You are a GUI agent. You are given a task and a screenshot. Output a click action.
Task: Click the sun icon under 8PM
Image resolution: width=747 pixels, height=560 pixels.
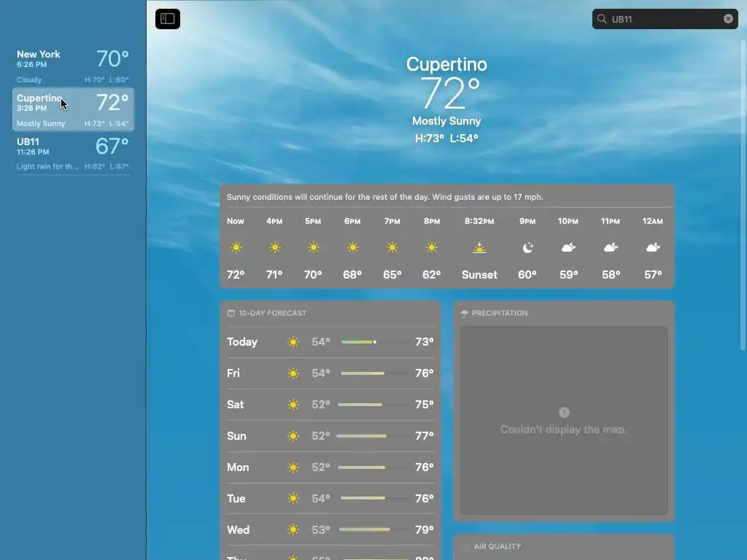click(x=432, y=247)
